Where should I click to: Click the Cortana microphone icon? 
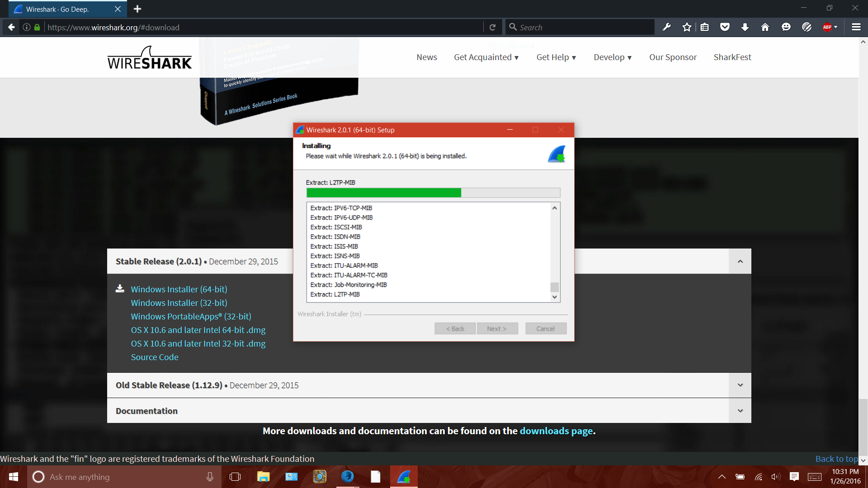[210, 477]
